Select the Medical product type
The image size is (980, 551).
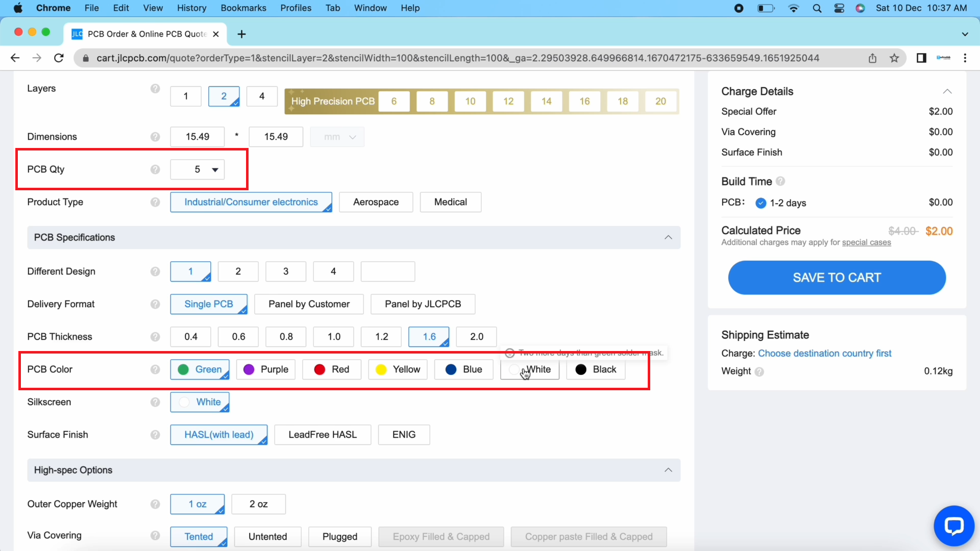pyautogui.click(x=450, y=202)
